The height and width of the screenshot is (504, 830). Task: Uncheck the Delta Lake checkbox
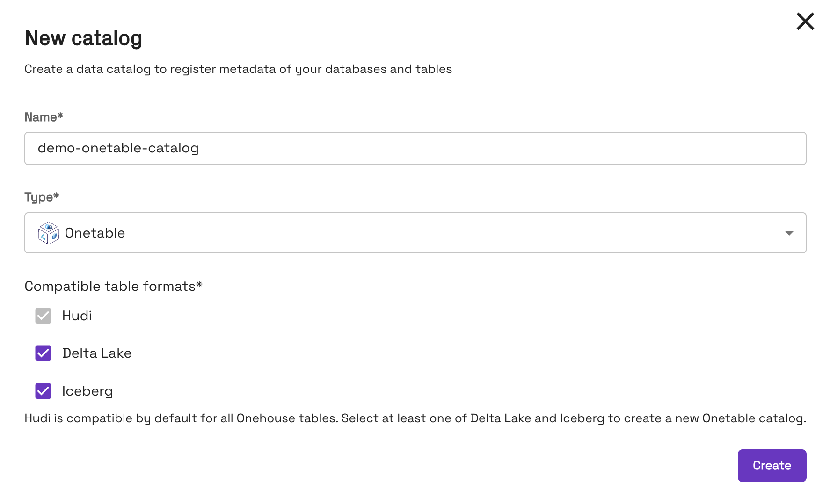click(x=43, y=353)
